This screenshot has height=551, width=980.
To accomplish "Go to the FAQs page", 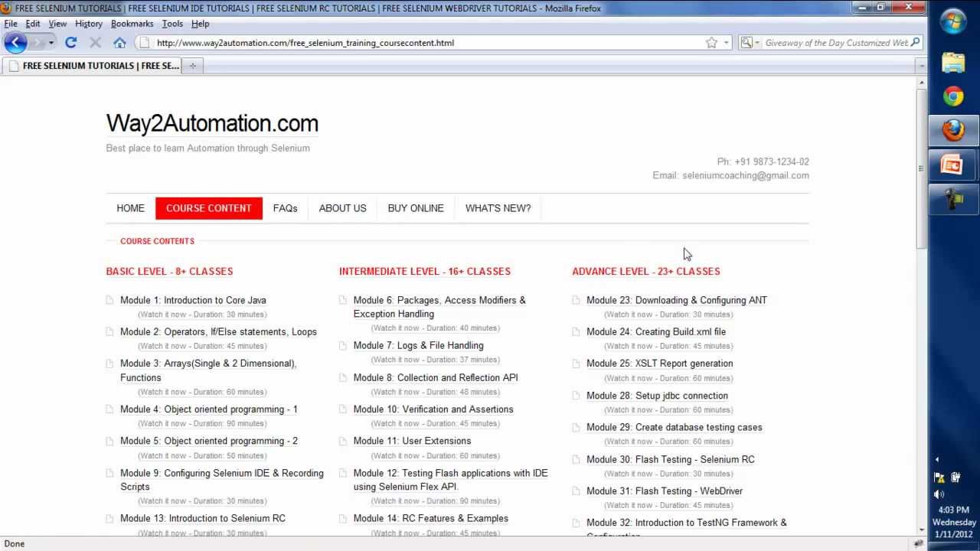I will [x=285, y=208].
